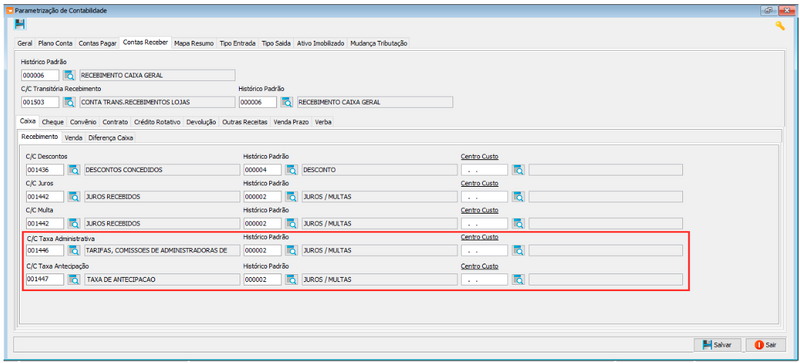Click the C/C Juros code field 001442
Viewport: 800px width, 363px height.
pos(45,197)
